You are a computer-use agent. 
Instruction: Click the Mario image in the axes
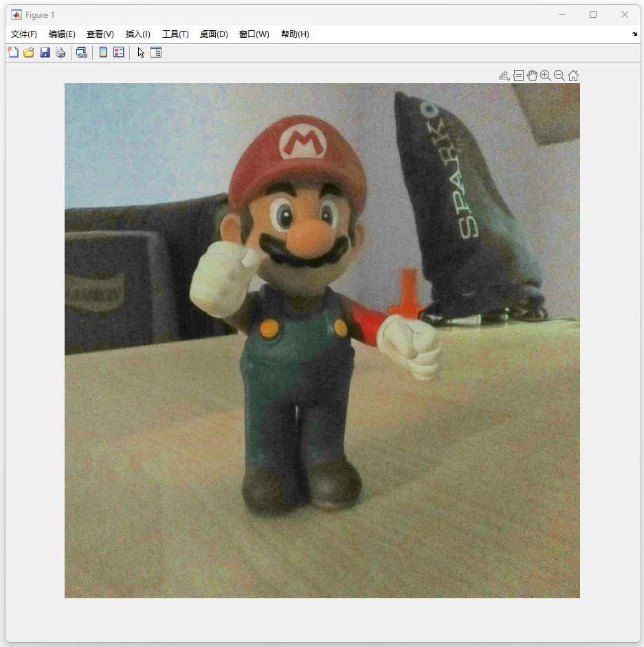[x=322, y=341]
